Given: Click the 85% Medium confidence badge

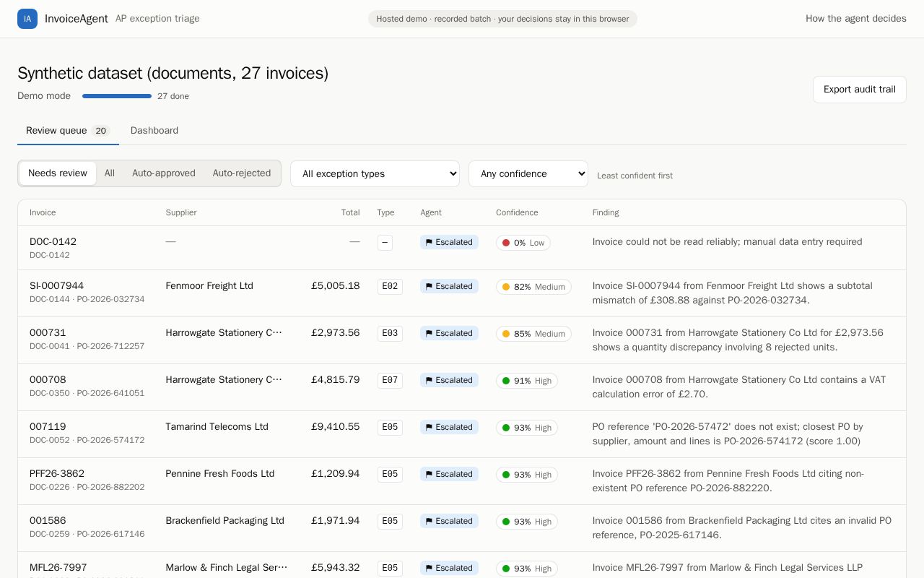Looking at the screenshot, I should click(533, 334).
